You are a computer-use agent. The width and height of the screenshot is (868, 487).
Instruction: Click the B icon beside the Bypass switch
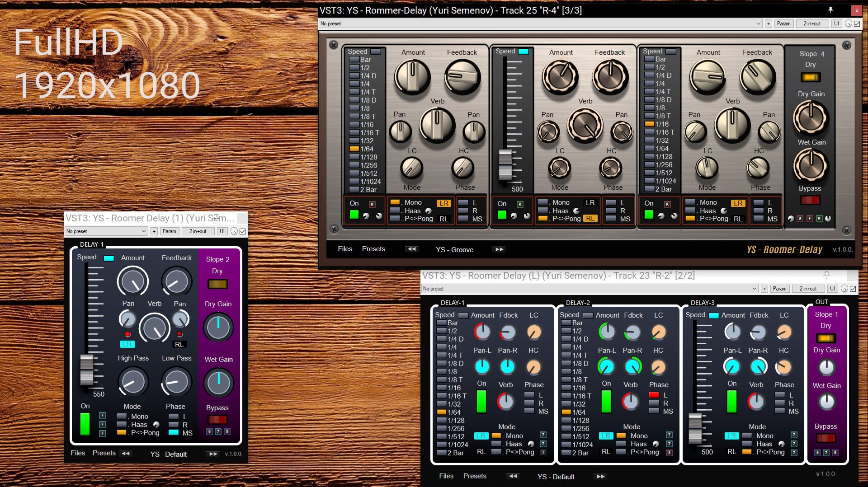coord(800,218)
